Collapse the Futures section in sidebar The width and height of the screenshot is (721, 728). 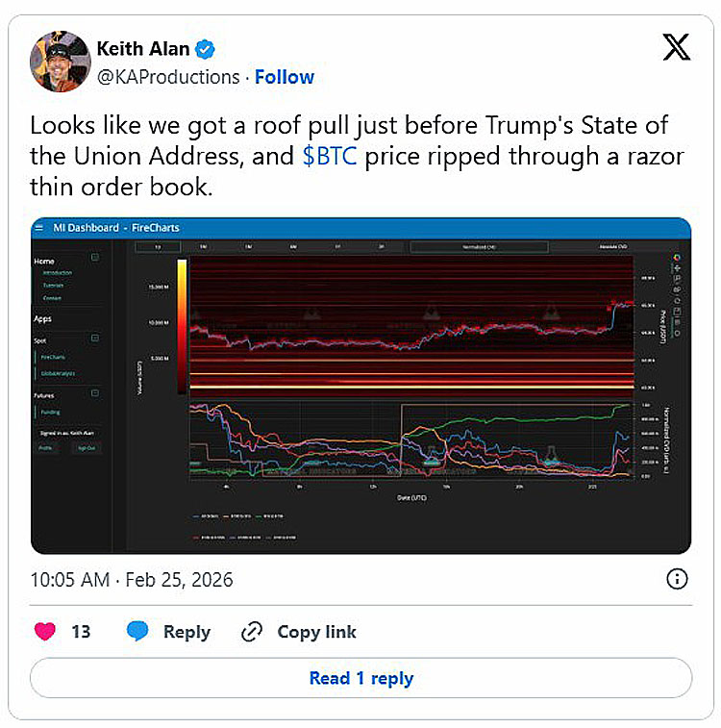(95, 393)
